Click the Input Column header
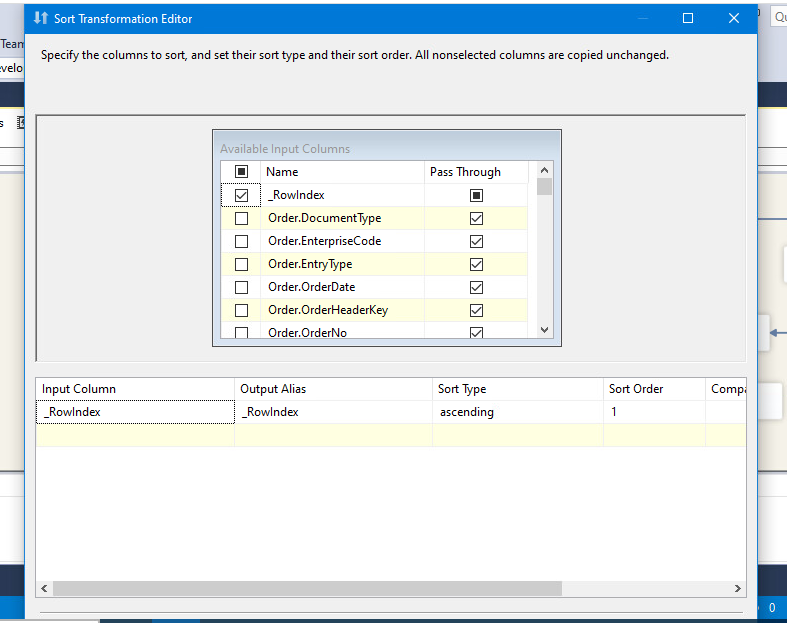 tap(135, 389)
